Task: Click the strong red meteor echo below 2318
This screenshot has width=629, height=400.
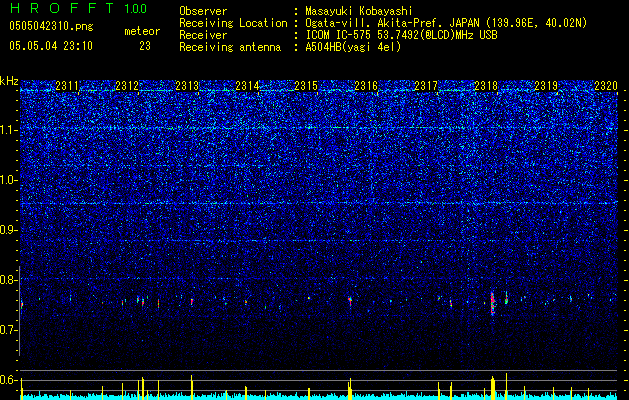Action: (x=493, y=303)
